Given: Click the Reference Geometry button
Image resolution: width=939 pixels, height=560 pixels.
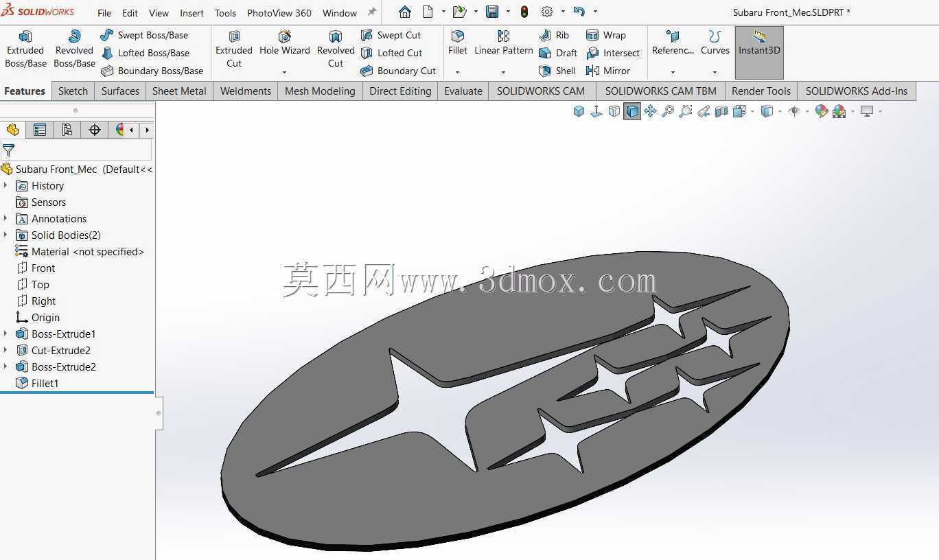Looking at the screenshot, I should point(673,43).
